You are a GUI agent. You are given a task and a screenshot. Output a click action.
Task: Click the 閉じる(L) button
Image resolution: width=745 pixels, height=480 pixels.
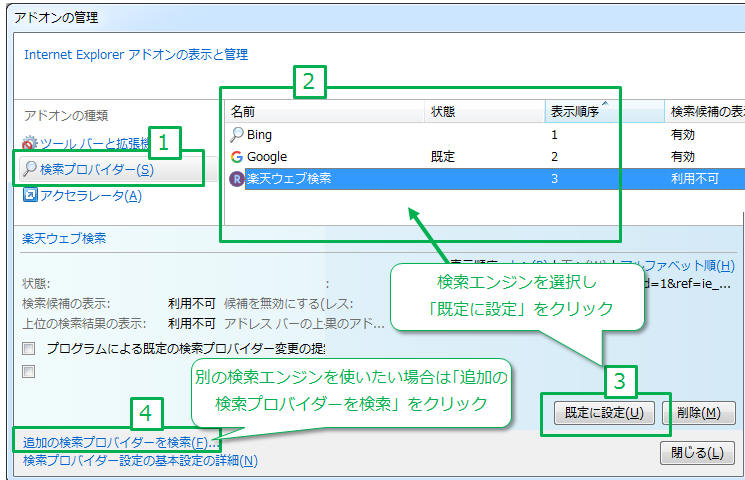tap(697, 453)
